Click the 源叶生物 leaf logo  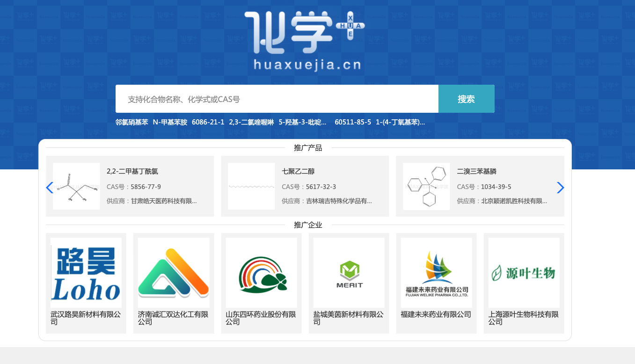coord(524,273)
